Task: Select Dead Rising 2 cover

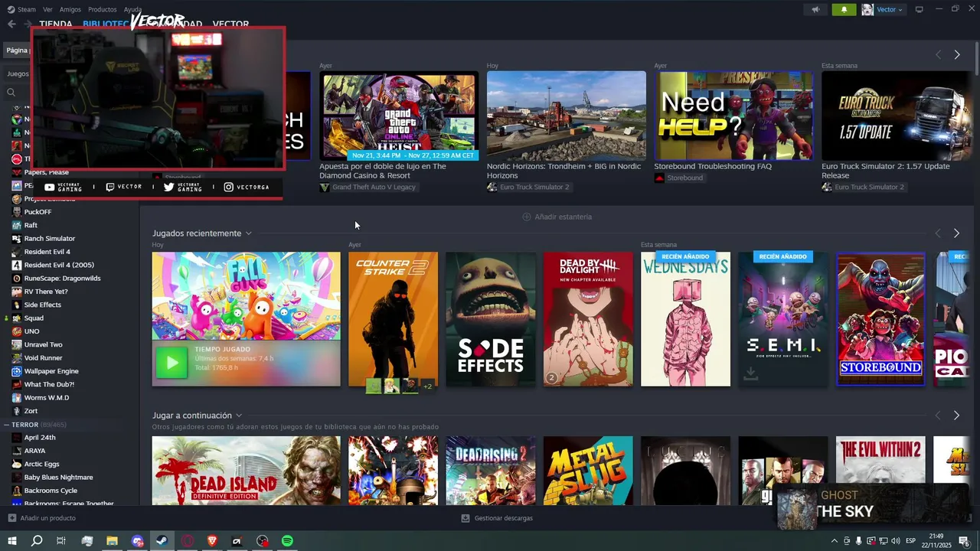Action: [491, 471]
